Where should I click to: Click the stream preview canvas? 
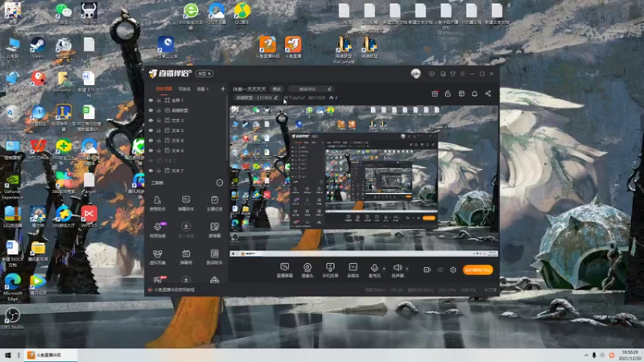pos(364,181)
